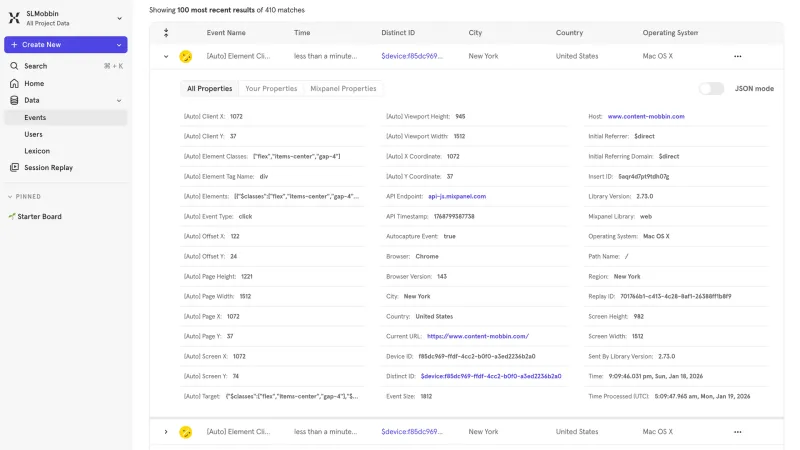This screenshot has height=450, width=800.
Task: Open the second event's three-dot menu
Action: (x=738, y=432)
